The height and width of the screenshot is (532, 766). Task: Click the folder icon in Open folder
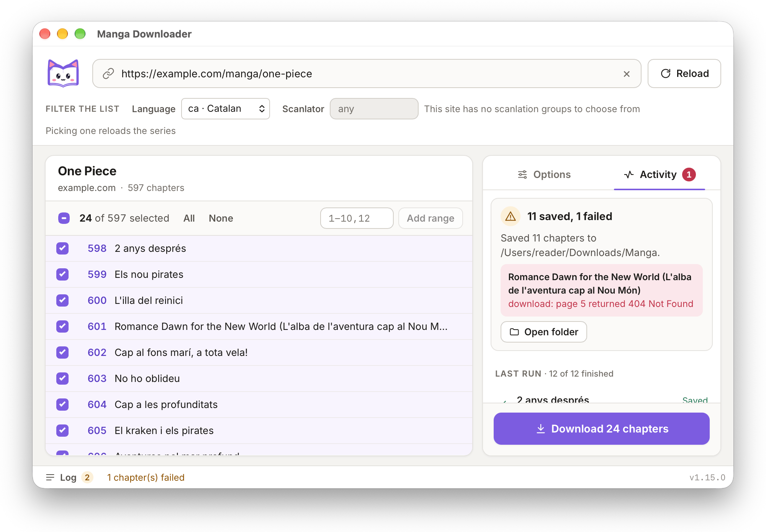tap(514, 332)
